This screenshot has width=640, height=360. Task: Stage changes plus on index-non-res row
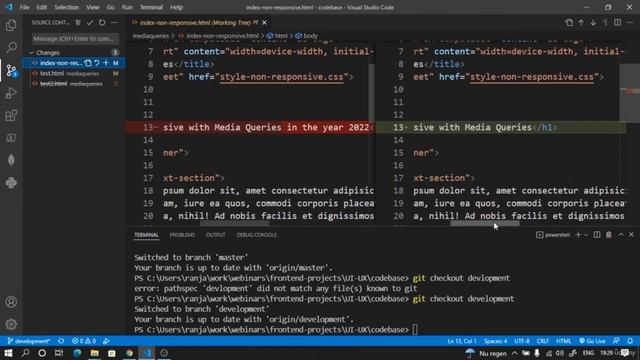click(106, 63)
